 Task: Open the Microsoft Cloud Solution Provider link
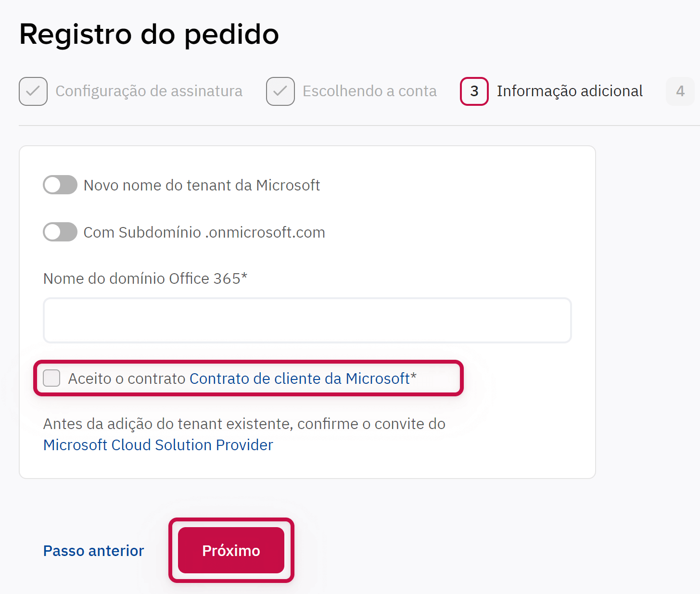(158, 445)
